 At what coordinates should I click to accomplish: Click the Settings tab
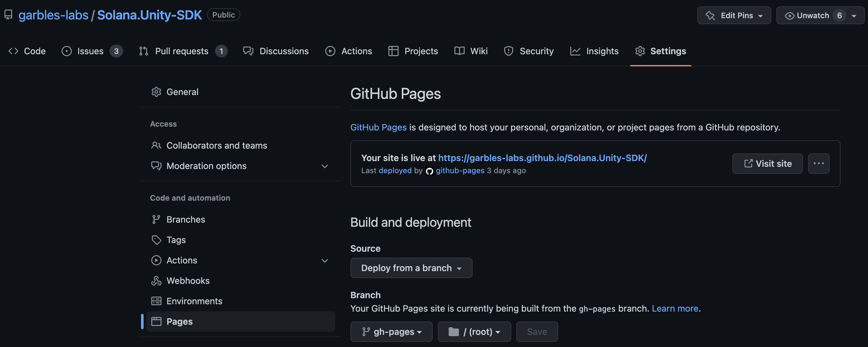tap(661, 51)
